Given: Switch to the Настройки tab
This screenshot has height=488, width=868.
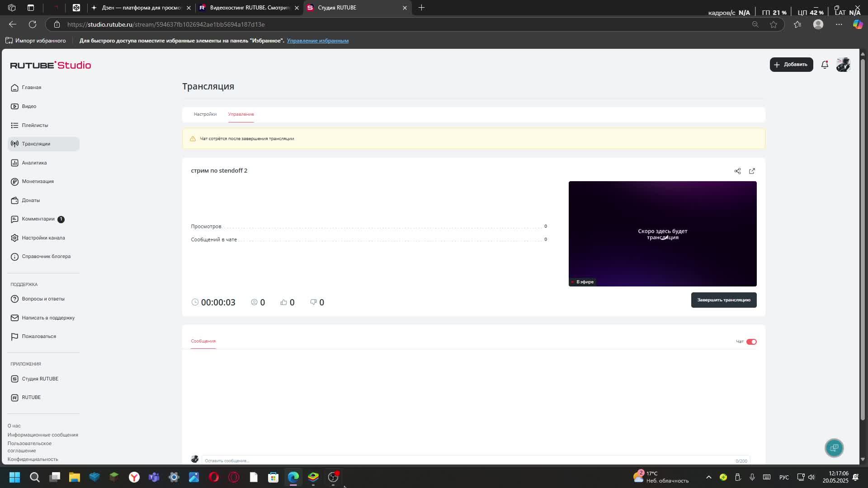Looking at the screenshot, I should [x=205, y=114].
